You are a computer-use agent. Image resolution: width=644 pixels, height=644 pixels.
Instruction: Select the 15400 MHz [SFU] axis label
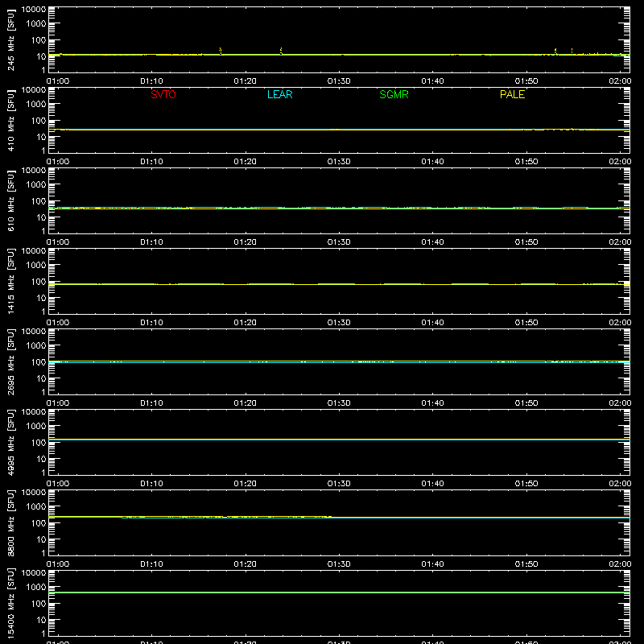(10, 603)
